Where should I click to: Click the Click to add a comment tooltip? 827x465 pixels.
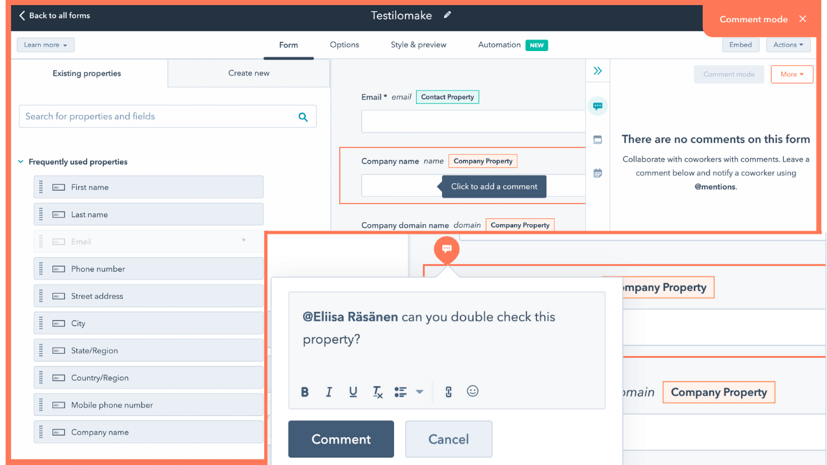pyautogui.click(x=494, y=187)
